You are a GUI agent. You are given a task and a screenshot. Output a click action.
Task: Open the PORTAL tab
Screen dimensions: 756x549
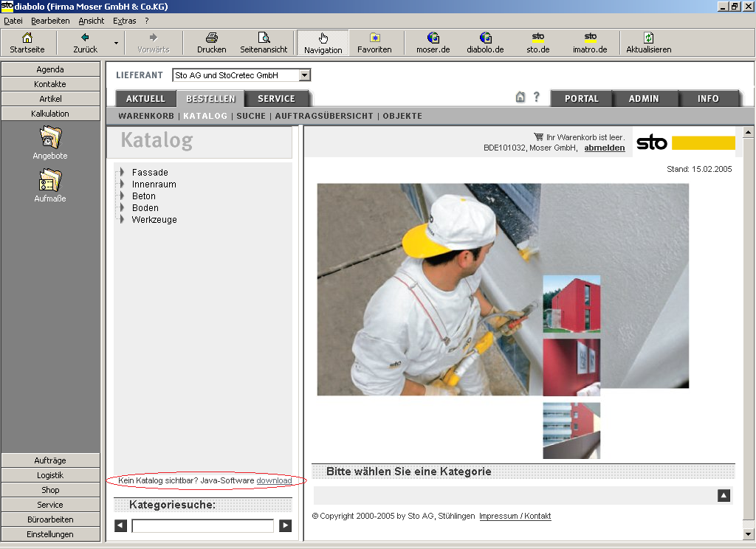tap(582, 98)
